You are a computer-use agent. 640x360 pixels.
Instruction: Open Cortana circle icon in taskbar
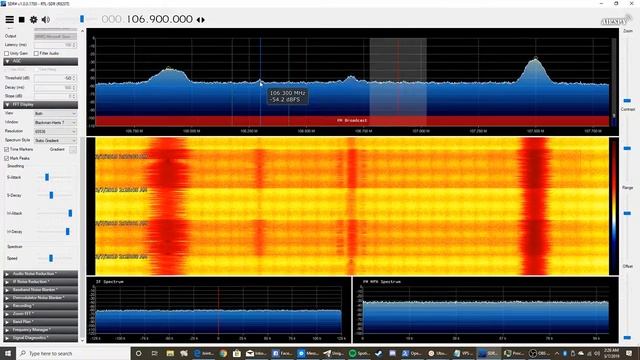pos(138,353)
